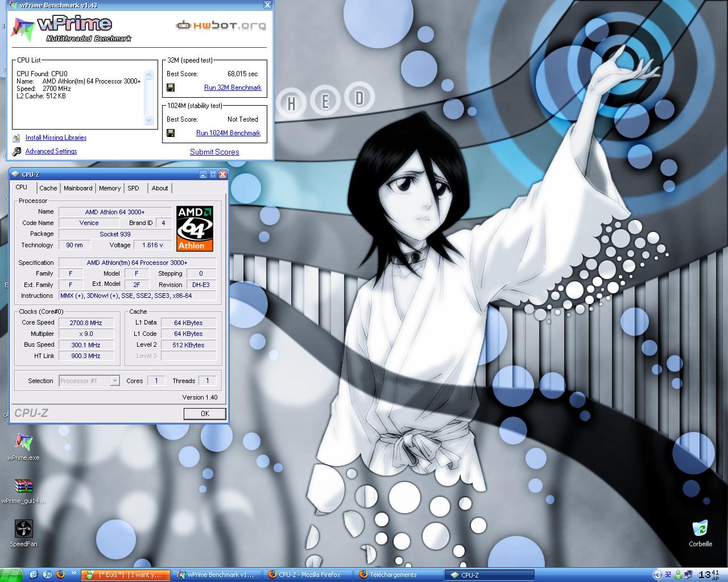Click the wPrime logo banner
The width and height of the screenshot is (728, 582).
pyautogui.click(x=71, y=29)
